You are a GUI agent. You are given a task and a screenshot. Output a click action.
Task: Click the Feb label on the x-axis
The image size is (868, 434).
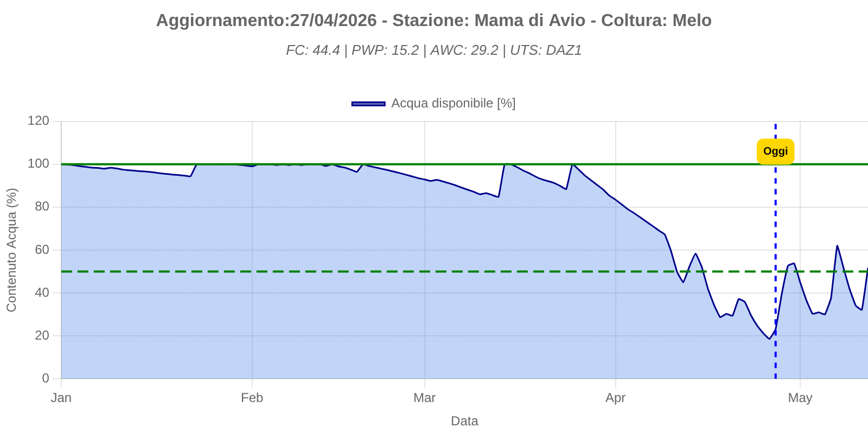coord(252,398)
